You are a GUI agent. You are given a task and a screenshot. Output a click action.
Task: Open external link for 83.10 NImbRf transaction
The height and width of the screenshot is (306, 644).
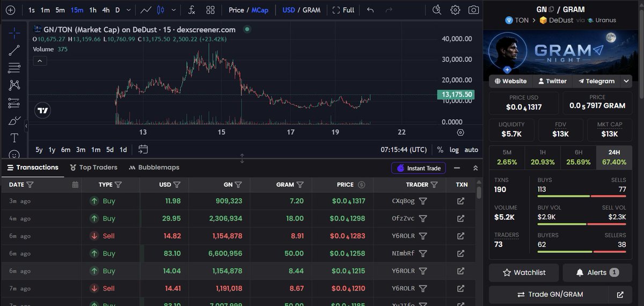coord(460,253)
